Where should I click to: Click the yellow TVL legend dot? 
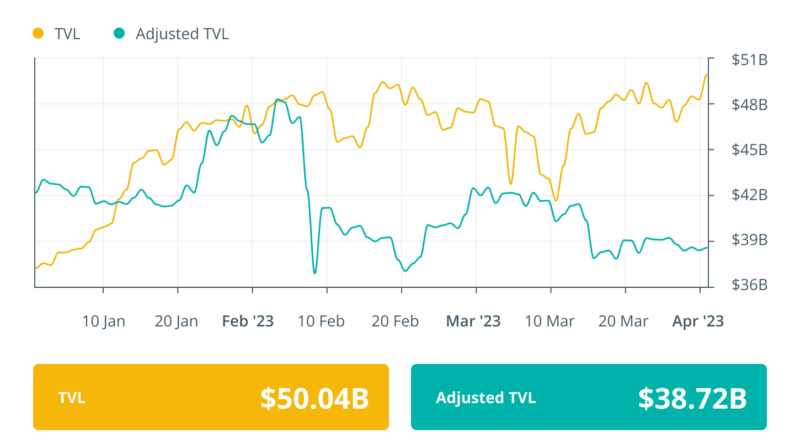tap(39, 34)
